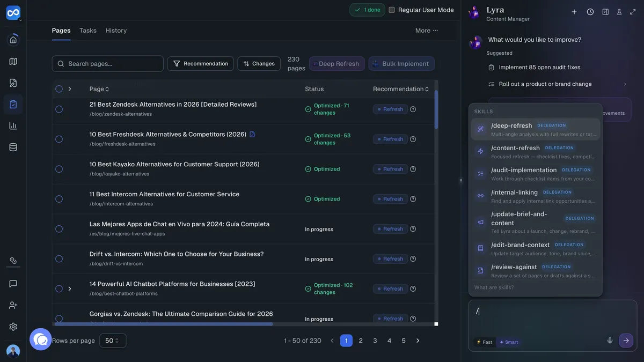Select the 10 Best Kayako Alternatives row
Viewport: 644px width, 362px height.
[x=59, y=169]
